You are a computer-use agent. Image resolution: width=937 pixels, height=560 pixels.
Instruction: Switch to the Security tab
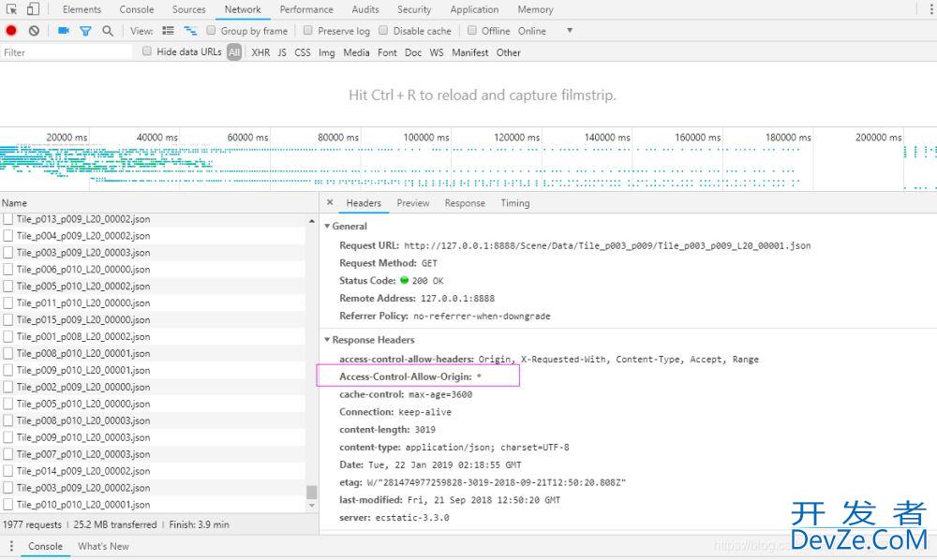pos(414,9)
